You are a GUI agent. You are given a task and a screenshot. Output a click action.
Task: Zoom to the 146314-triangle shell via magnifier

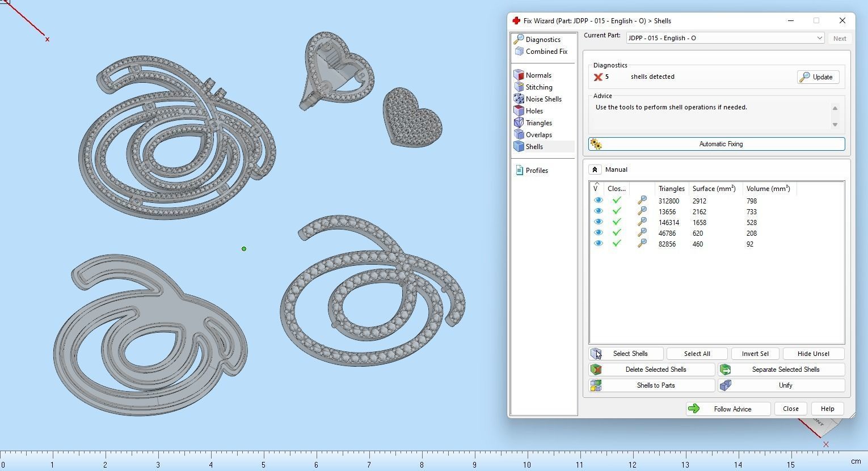642,222
